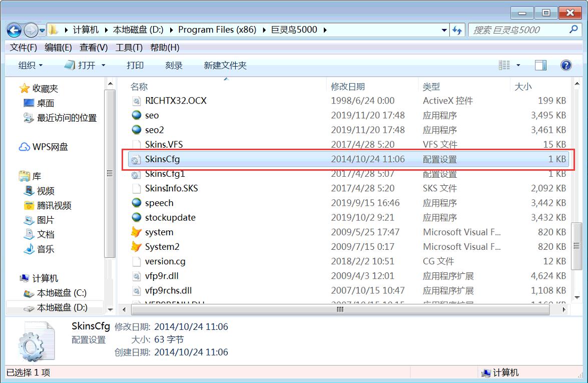Click the search magnifier icon

point(573,30)
